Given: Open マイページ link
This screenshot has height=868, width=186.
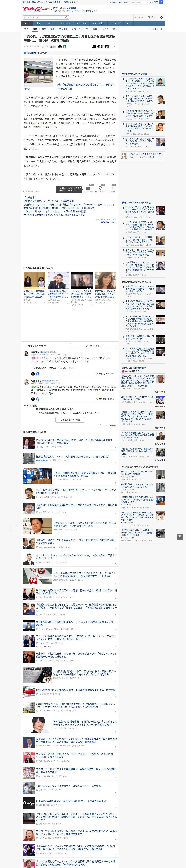Looking at the screenshot, I should (139, 18).
